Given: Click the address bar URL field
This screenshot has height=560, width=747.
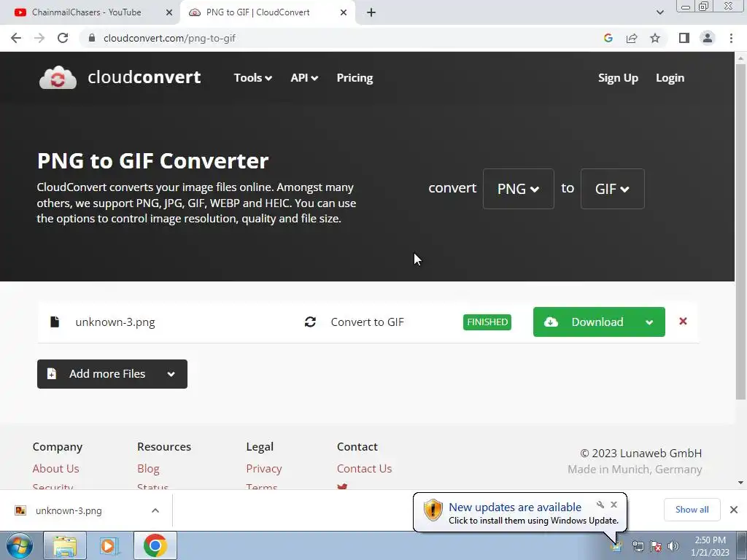Looking at the screenshot, I should coord(343,38).
